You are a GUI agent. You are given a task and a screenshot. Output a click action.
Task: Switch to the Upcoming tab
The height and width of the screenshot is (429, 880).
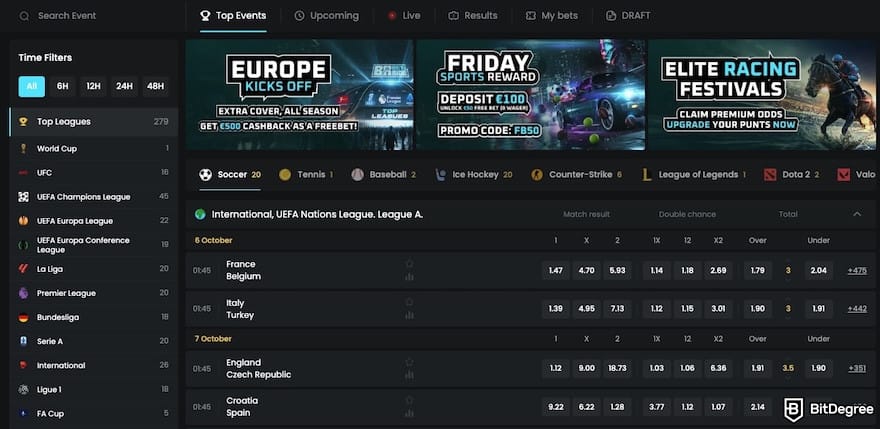click(x=327, y=16)
